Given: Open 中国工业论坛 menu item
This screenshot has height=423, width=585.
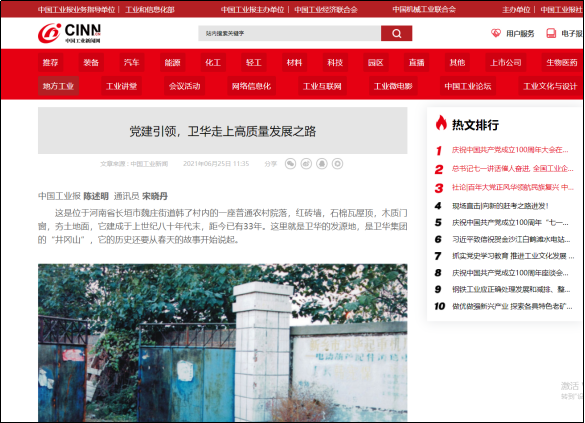Looking at the screenshot, I should click(467, 86).
